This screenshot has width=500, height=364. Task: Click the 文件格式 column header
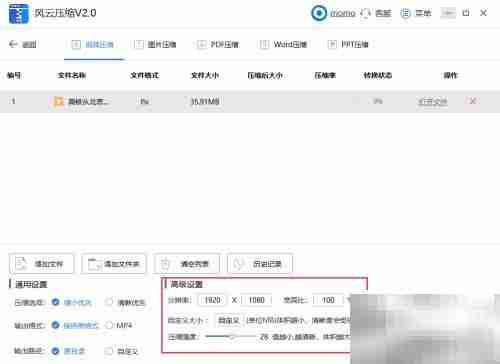144,75
